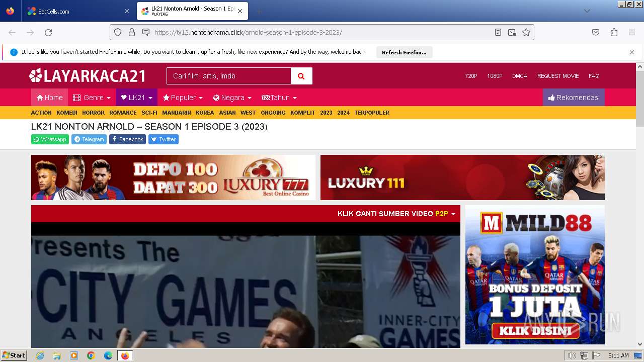Expand the LK21 dropdown menu
The image size is (644, 362).
click(136, 98)
